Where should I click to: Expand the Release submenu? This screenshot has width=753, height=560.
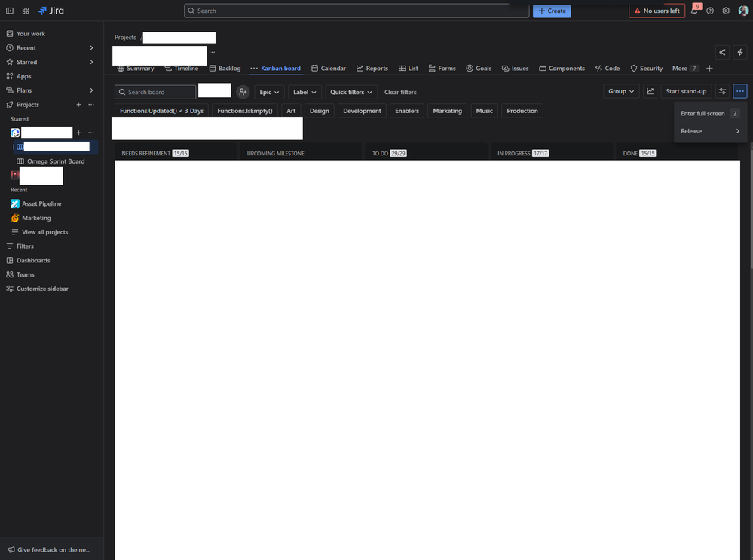[709, 130]
